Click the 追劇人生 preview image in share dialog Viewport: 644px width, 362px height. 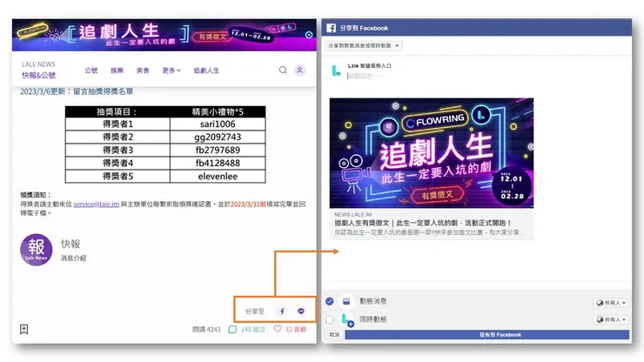tap(432, 153)
